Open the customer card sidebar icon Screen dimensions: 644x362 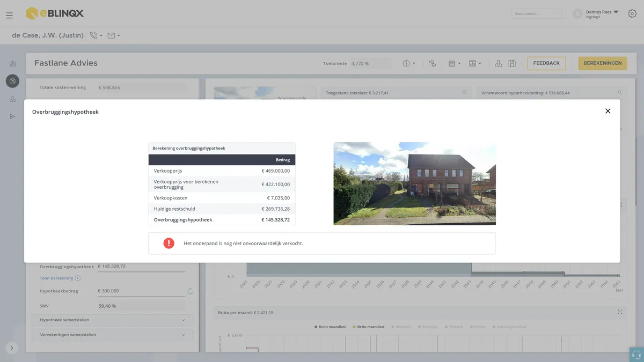pos(12,63)
